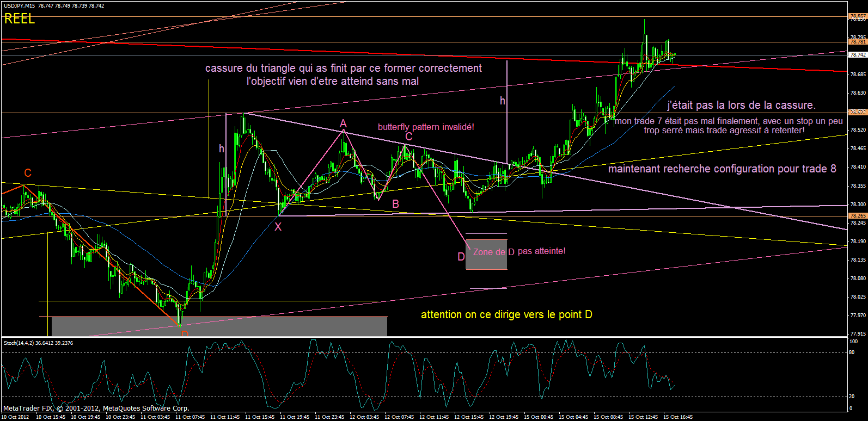Select the 78.025 price axis value
This screenshot has height=421, width=868.
(x=858, y=296)
